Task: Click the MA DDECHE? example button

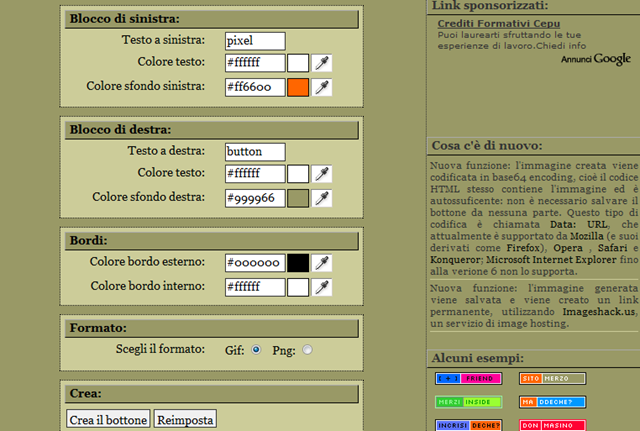Action: tap(553, 402)
